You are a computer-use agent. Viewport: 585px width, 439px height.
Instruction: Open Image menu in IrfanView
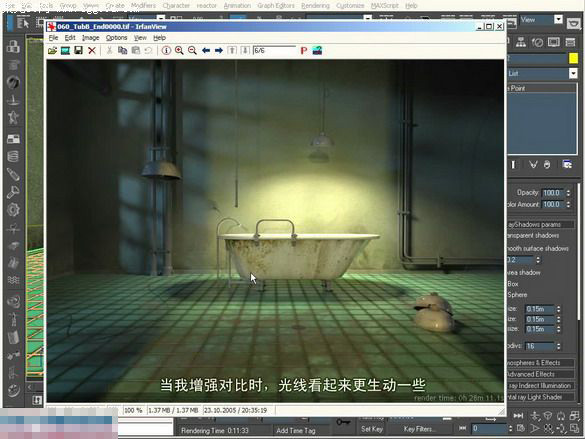[x=90, y=38]
